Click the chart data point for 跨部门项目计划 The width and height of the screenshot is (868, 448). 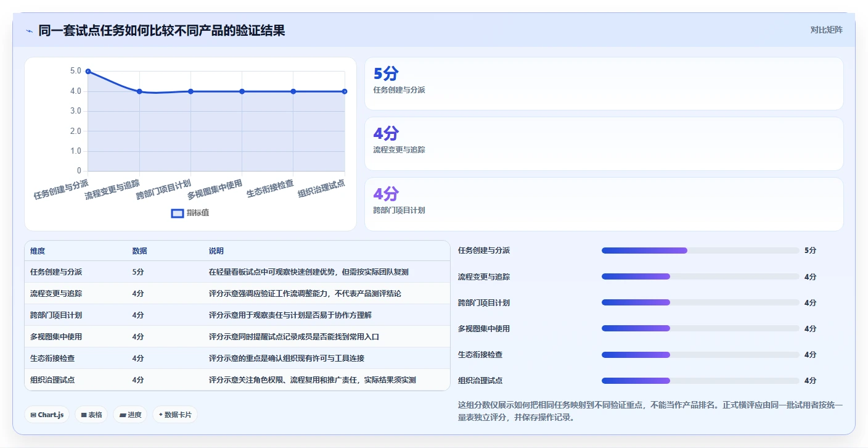[190, 91]
